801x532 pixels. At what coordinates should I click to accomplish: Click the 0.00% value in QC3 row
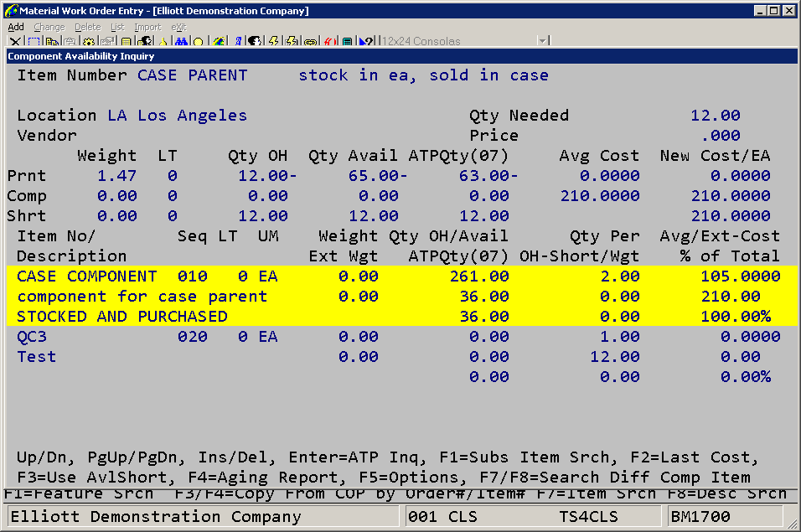746,377
